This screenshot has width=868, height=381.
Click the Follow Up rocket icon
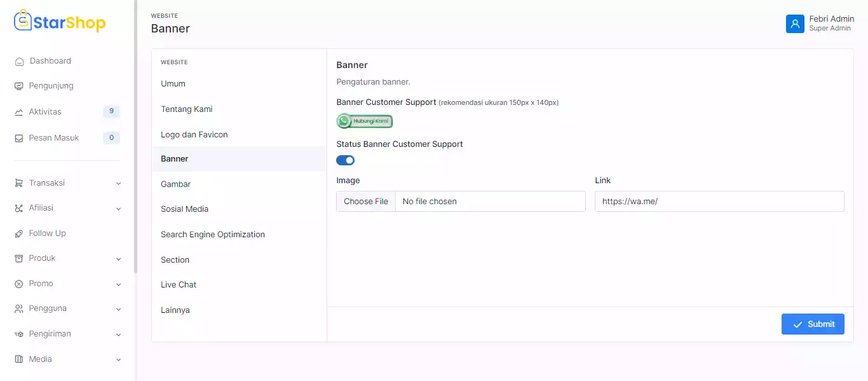19,233
